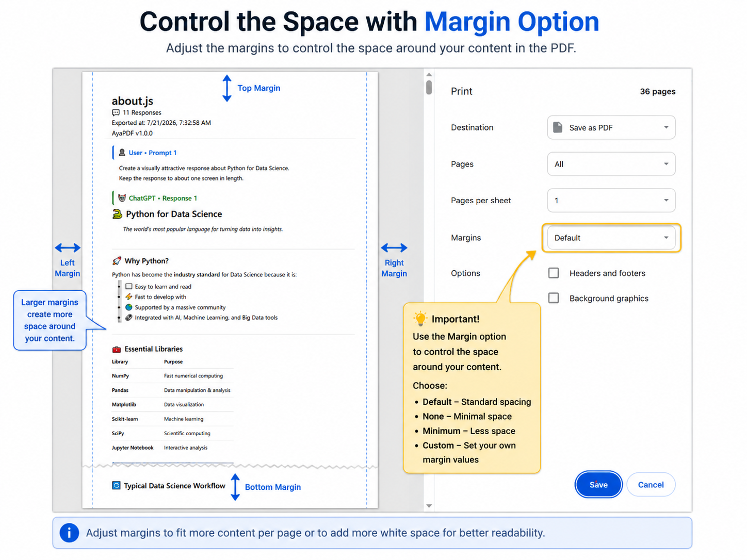747x560 pixels.
Task: Click the 'Margins' setting label
Action: [x=466, y=238]
